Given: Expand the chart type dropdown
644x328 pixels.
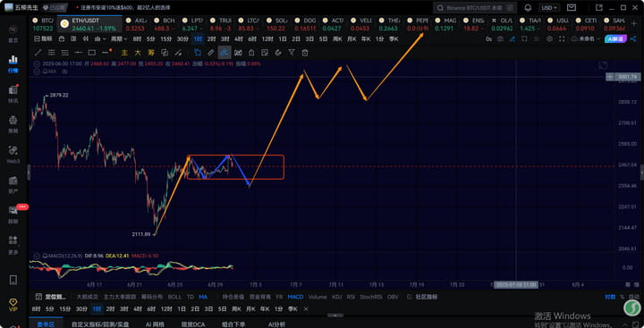Looking at the screenshot, I should click(x=100, y=39).
